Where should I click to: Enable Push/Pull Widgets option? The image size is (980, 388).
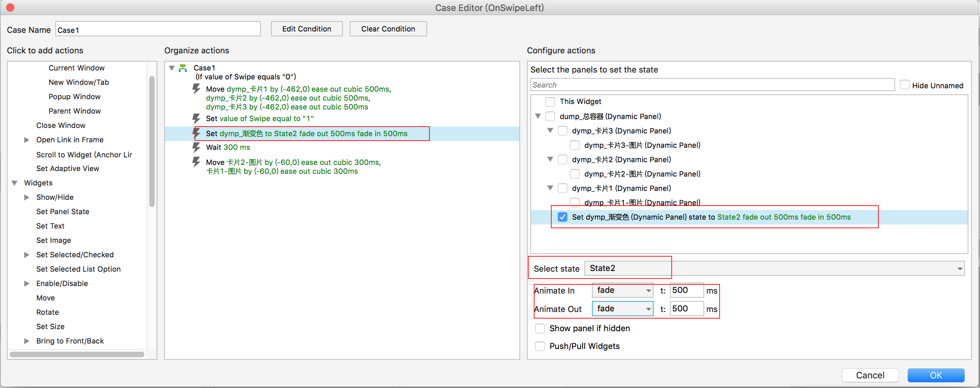(x=540, y=346)
